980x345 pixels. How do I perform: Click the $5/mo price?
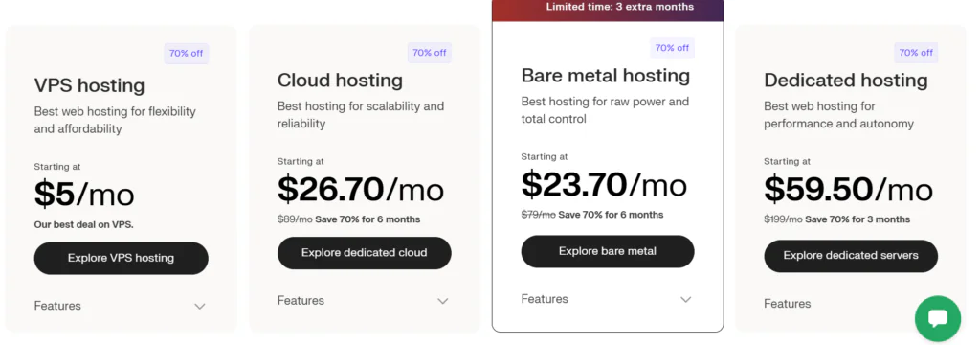[84, 195]
